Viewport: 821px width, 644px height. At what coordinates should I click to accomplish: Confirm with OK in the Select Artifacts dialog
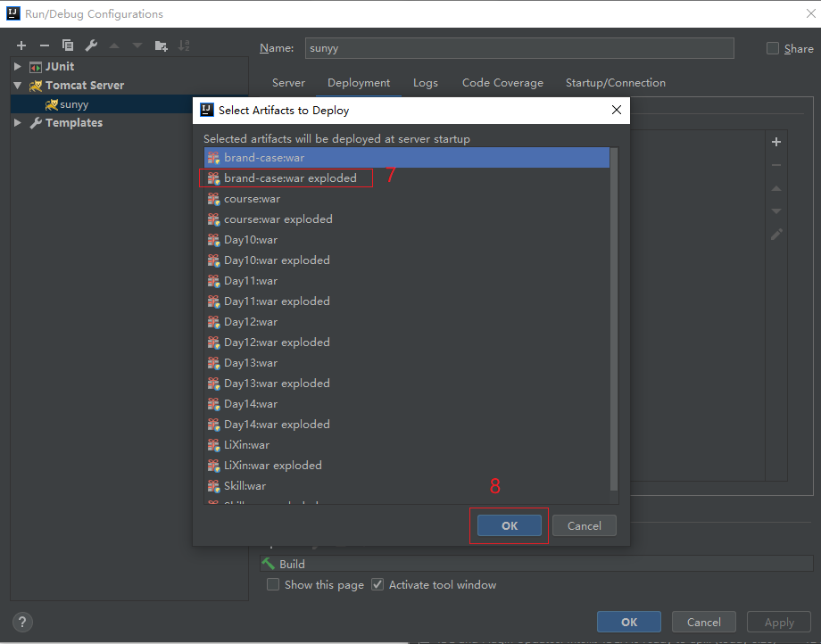coord(509,525)
